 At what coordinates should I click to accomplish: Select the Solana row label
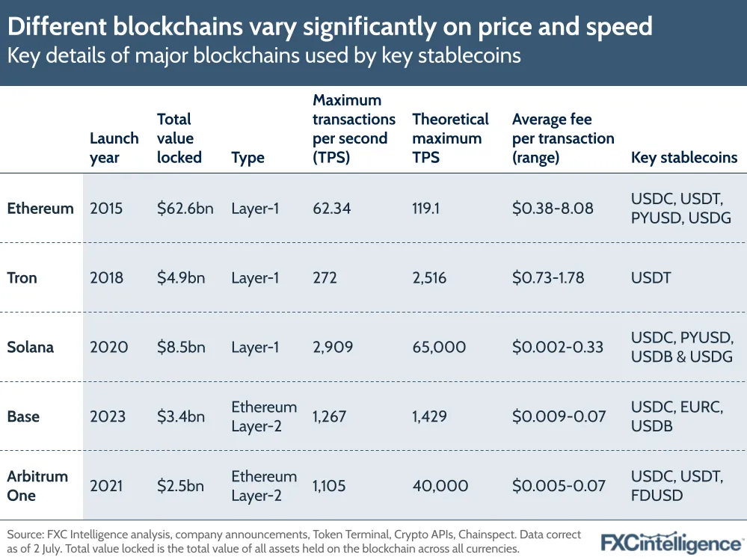point(31,347)
